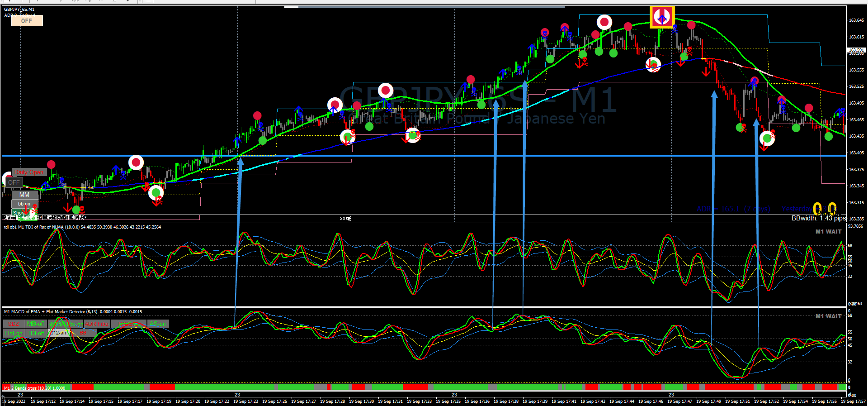Toggle the GMMA Rsi-on button

coord(66,324)
